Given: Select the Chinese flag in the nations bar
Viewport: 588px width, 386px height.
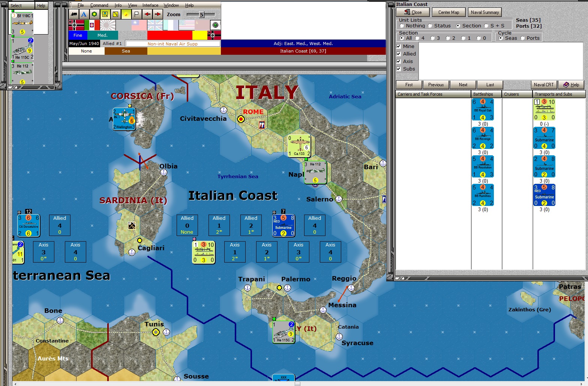Looking at the screenshot, I should (139, 25).
